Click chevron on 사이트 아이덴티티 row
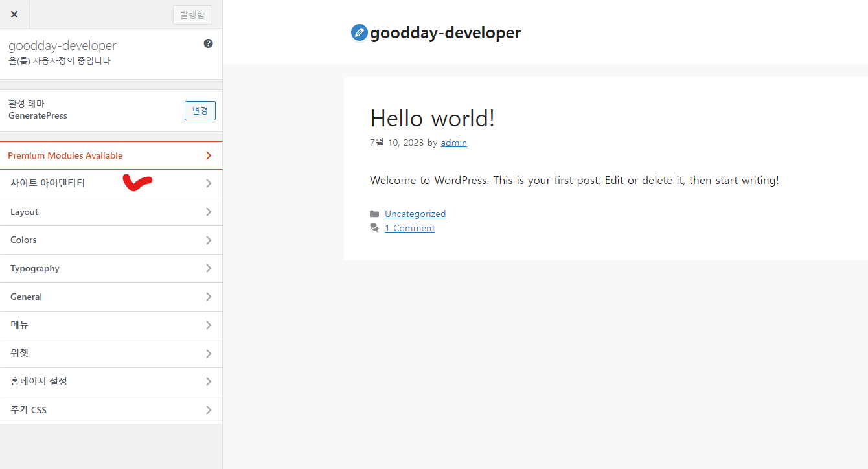Image resolution: width=868 pixels, height=469 pixels. [209, 184]
